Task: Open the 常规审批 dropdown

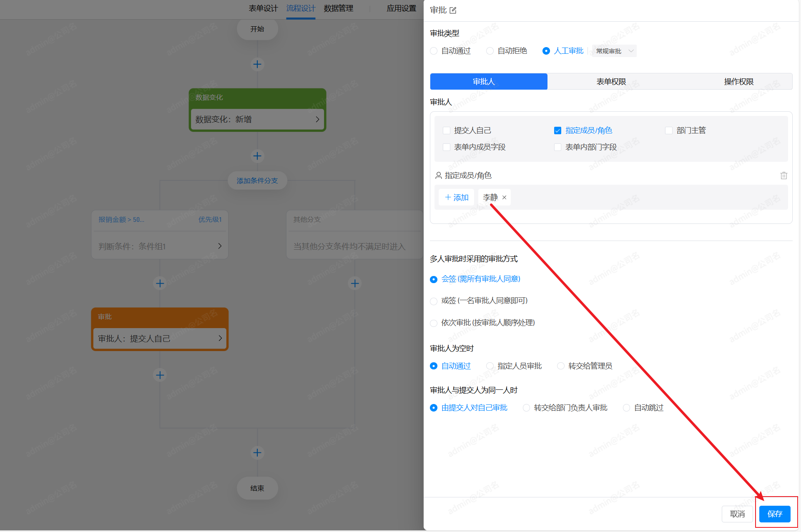Action: tap(614, 51)
